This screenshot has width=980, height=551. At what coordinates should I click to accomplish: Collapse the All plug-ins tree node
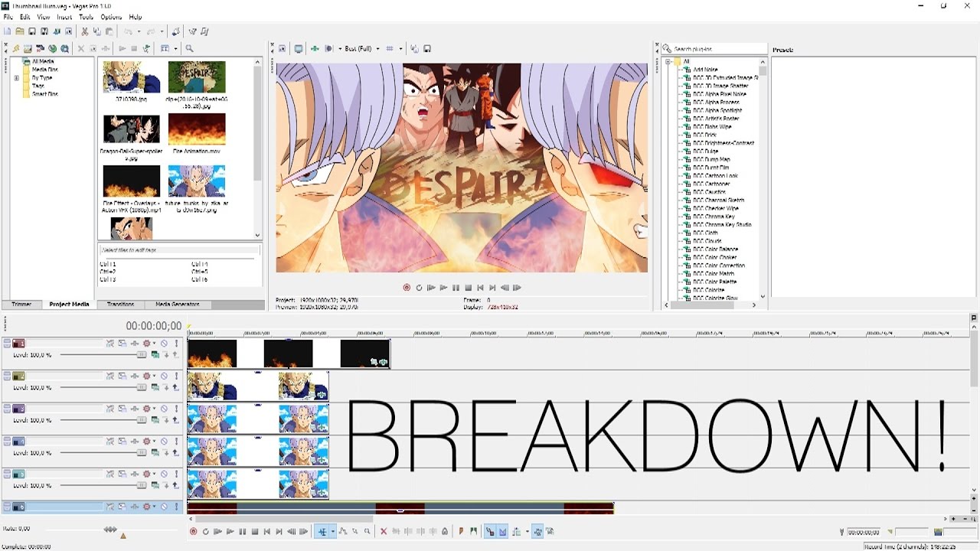pos(668,61)
